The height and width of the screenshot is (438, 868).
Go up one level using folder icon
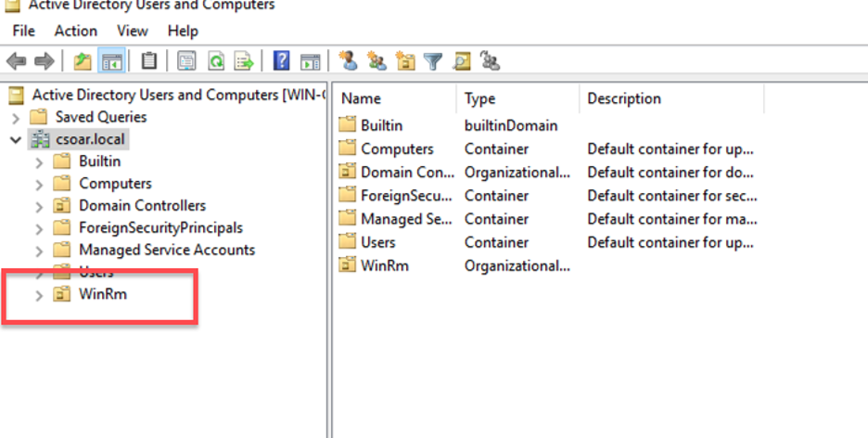point(83,62)
